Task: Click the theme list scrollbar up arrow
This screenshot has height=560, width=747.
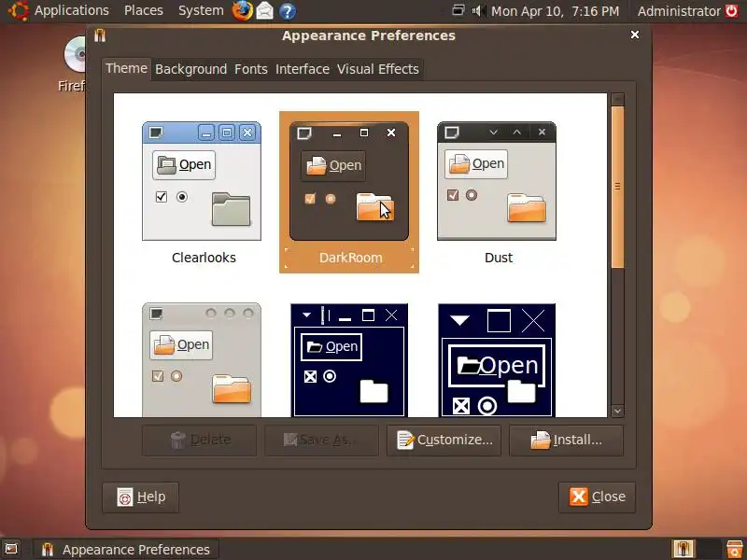Action: (x=617, y=99)
